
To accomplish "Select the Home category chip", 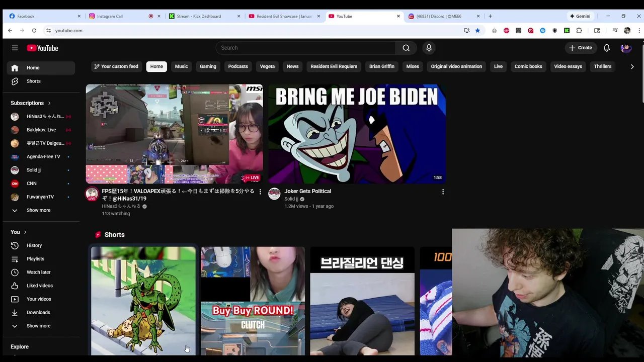I will pyautogui.click(x=156, y=66).
